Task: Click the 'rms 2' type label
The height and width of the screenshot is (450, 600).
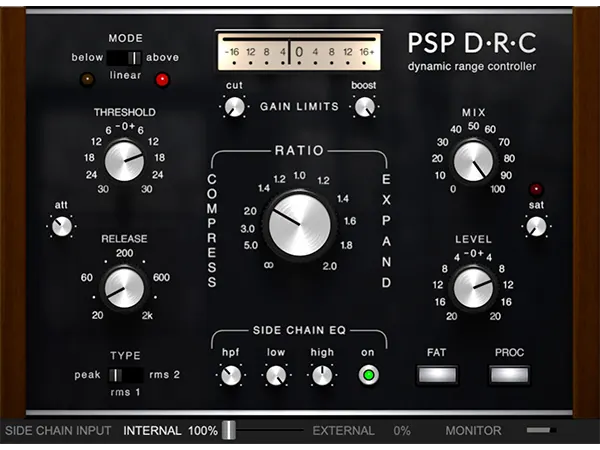Action: click(x=165, y=375)
